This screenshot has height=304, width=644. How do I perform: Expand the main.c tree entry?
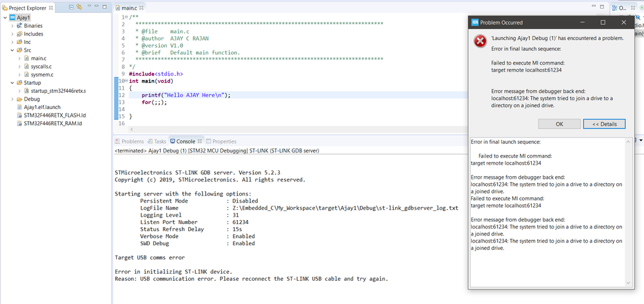pyautogui.click(x=19, y=59)
